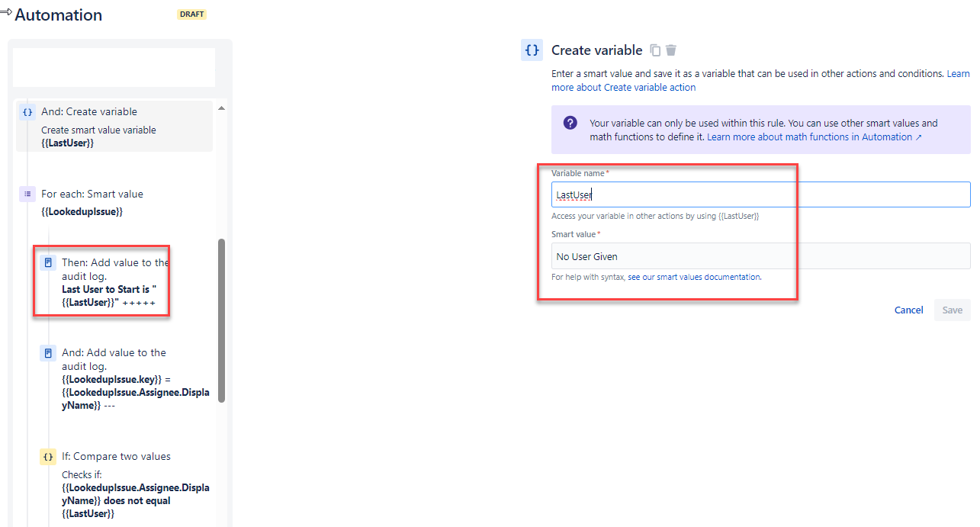The height and width of the screenshot is (527, 980).
Task: Click into the Smart value field
Action: pyautogui.click(x=761, y=256)
